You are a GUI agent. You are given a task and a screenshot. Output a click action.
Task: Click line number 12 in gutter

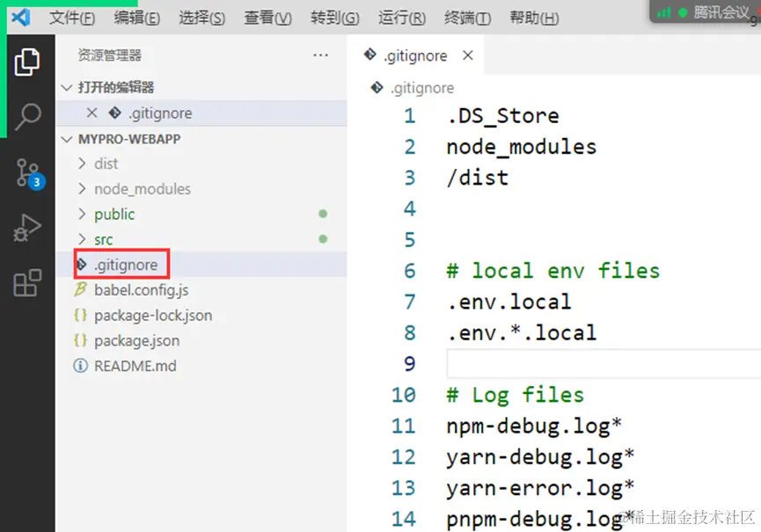click(404, 457)
